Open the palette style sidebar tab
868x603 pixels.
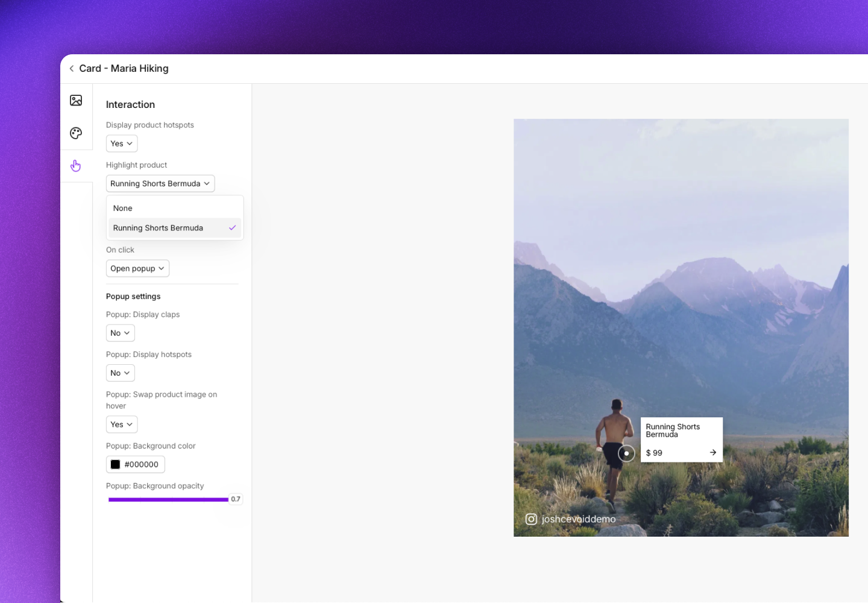point(76,133)
